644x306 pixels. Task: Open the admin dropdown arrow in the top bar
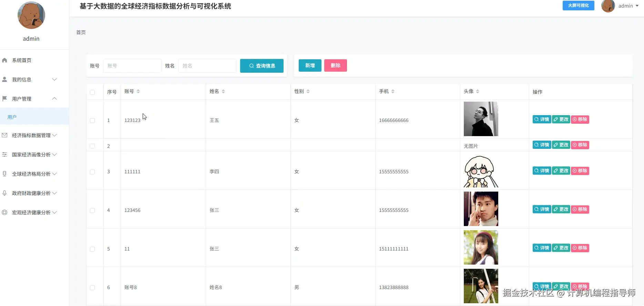tap(637, 6)
